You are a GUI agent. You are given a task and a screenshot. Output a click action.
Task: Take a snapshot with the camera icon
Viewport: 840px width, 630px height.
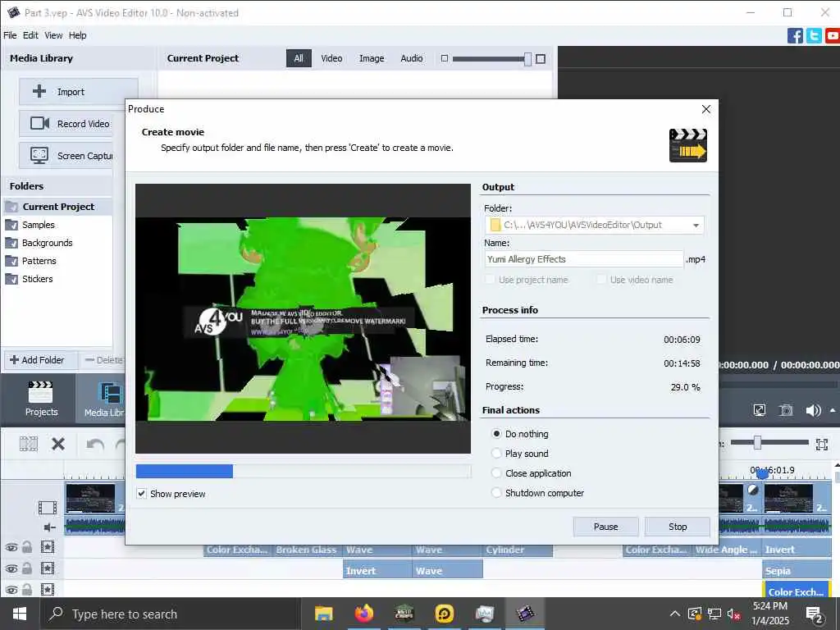coord(785,410)
